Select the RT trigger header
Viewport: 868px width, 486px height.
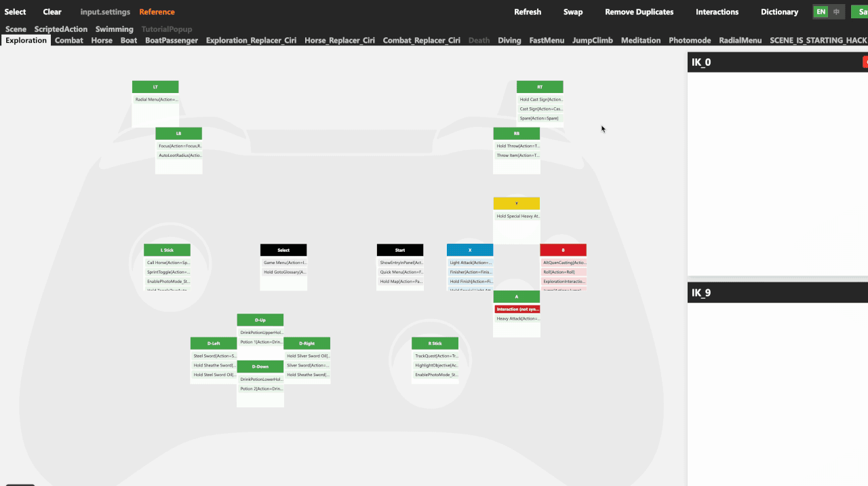(540, 87)
